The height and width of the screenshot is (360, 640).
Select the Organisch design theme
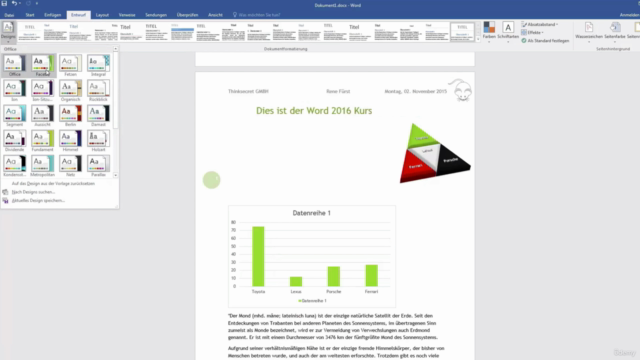pos(70,91)
